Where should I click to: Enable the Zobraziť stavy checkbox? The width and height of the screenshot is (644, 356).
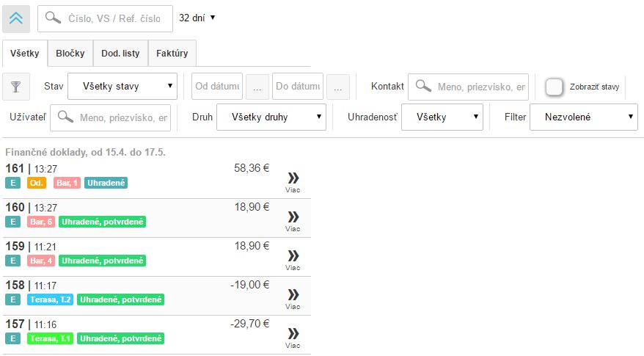tap(554, 87)
